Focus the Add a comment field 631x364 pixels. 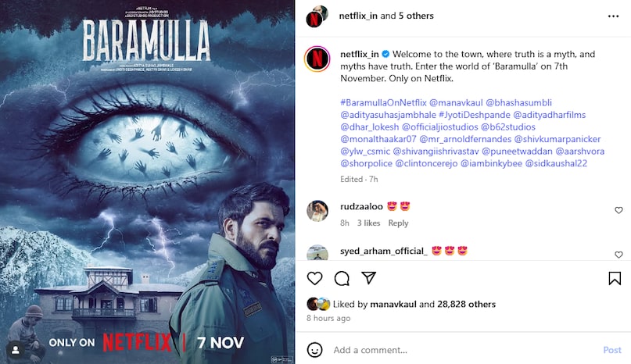click(x=463, y=350)
